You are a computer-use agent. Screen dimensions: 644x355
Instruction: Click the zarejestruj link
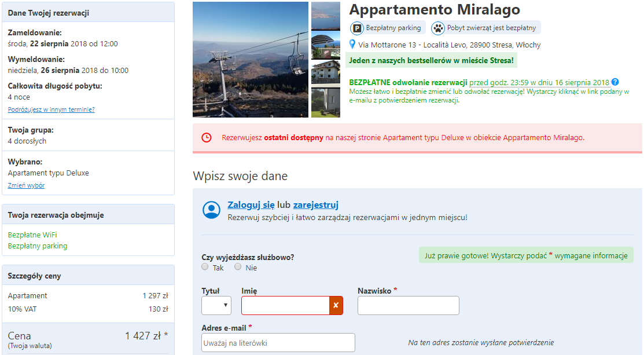click(x=316, y=204)
